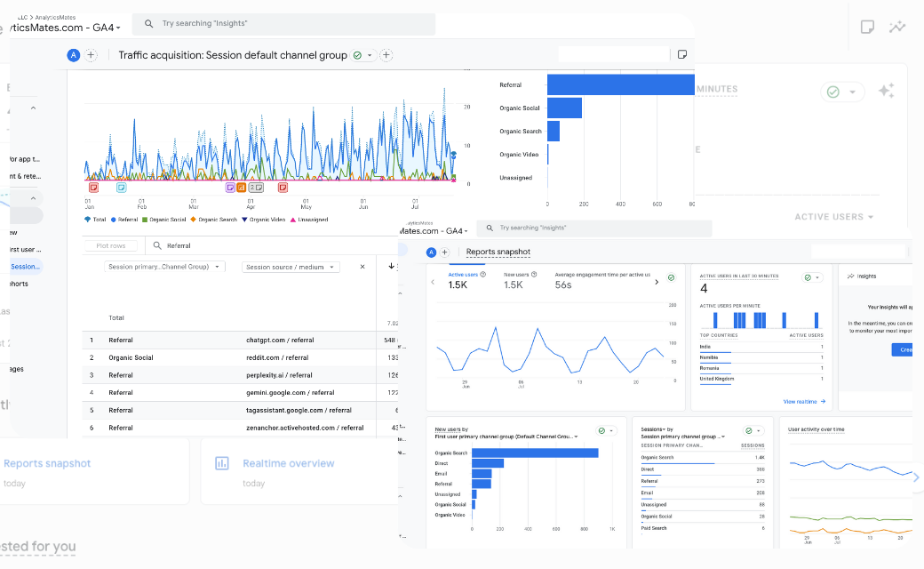The height and width of the screenshot is (569, 924).
Task: Open the status dropdown on the Sessions by card
Action: point(753,430)
